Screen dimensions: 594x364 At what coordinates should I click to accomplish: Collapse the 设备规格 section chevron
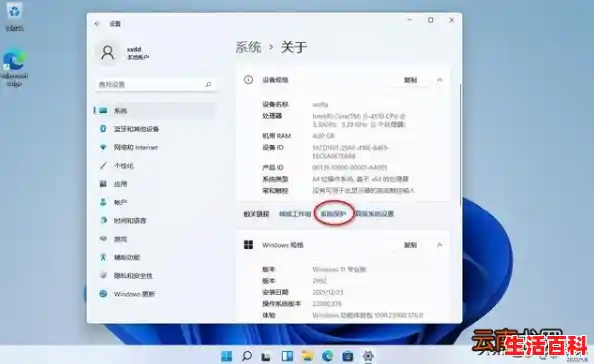coord(439,80)
